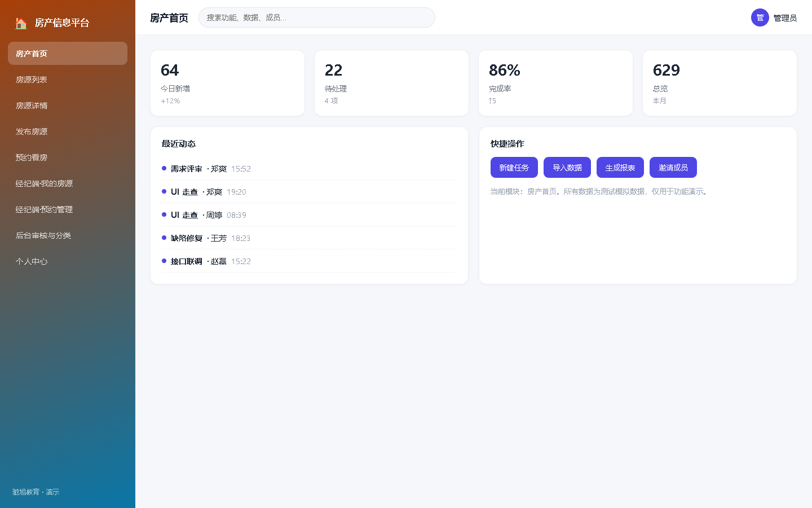Click the admin avatar circle
812x508 pixels.
[x=760, y=17]
